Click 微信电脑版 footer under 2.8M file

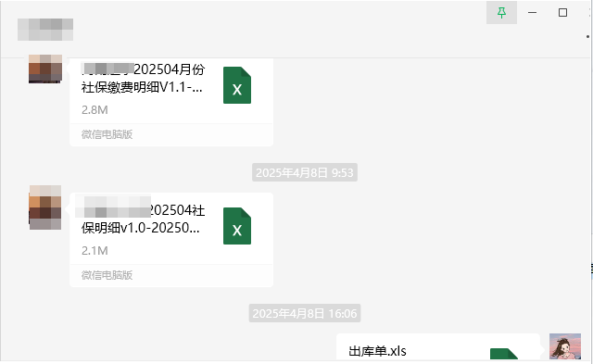(107, 134)
